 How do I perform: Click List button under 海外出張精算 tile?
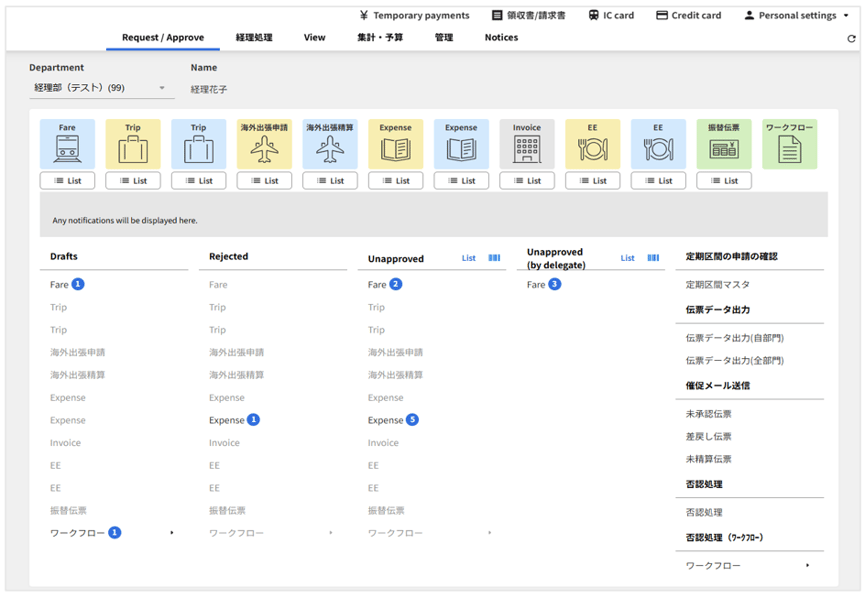330,180
